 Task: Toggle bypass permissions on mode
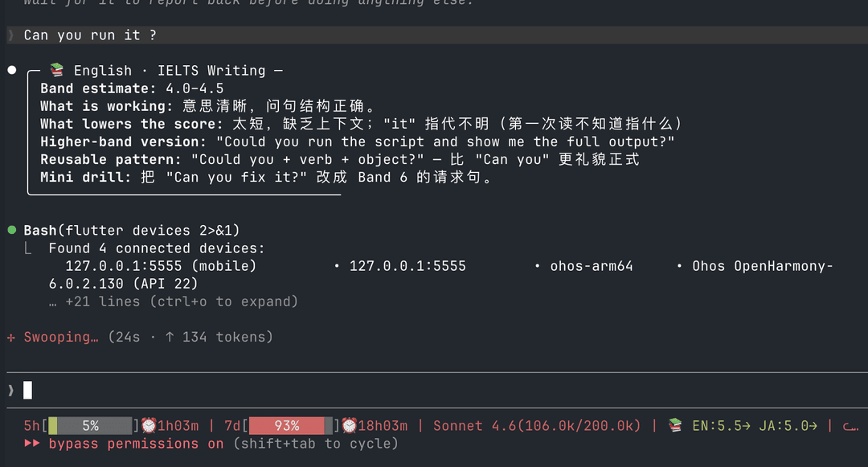[x=136, y=443]
